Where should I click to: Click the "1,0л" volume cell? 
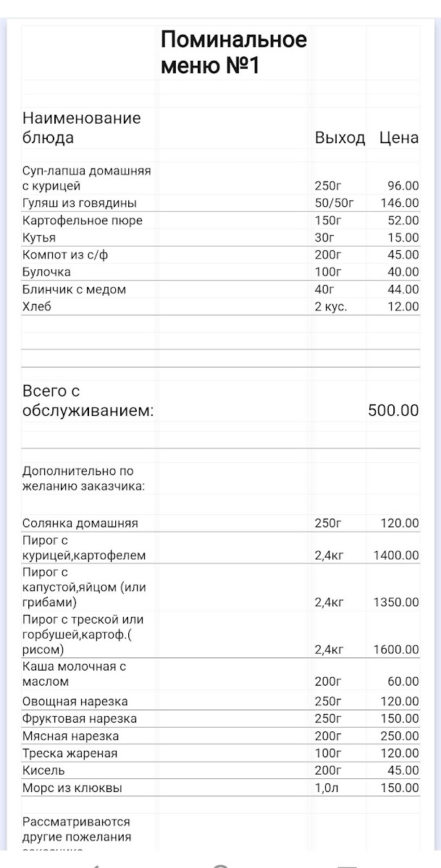(327, 788)
